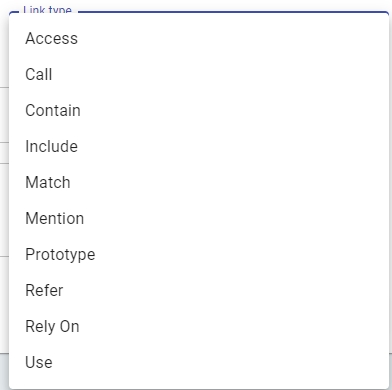Select the entry right after Include

(x=199, y=182)
